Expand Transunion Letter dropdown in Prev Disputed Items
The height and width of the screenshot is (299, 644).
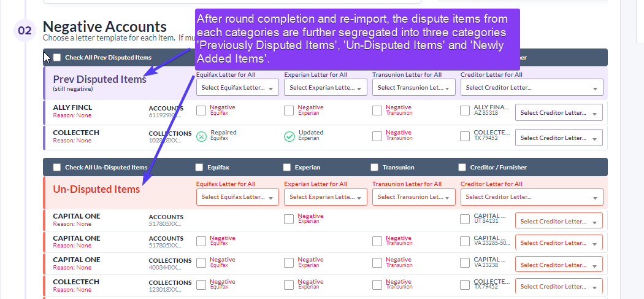[413, 88]
